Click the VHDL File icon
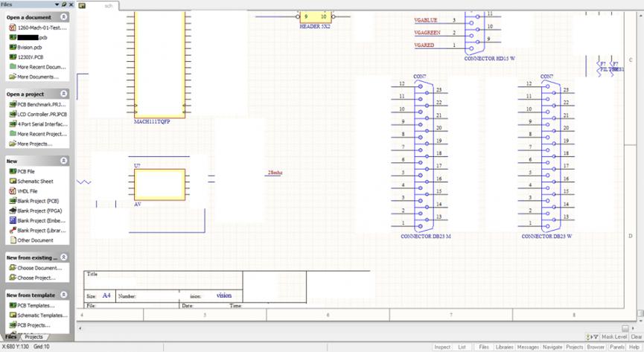644x352 pixels. click(x=13, y=191)
